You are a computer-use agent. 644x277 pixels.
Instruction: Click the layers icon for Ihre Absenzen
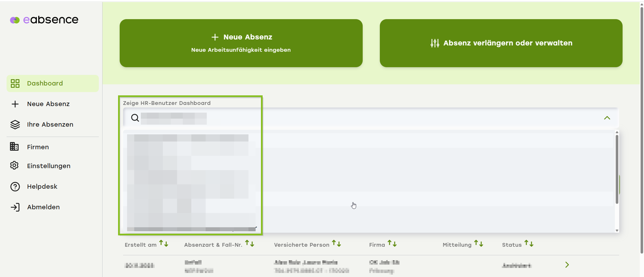click(15, 125)
